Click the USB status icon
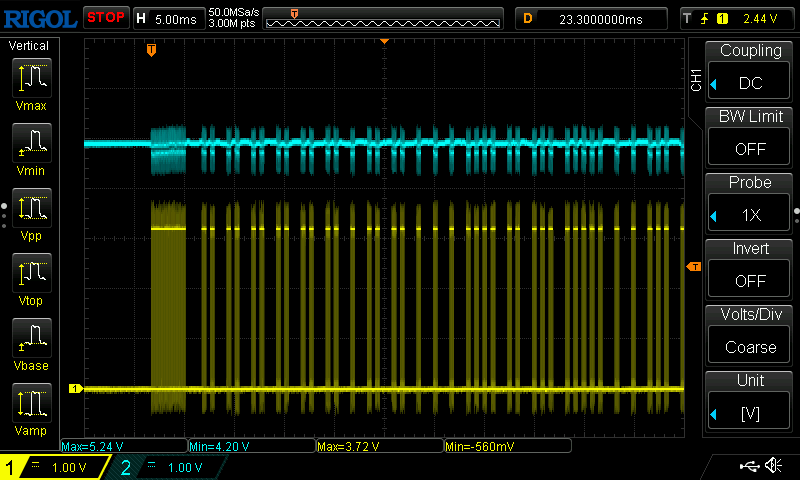800x480 pixels. pos(749,466)
